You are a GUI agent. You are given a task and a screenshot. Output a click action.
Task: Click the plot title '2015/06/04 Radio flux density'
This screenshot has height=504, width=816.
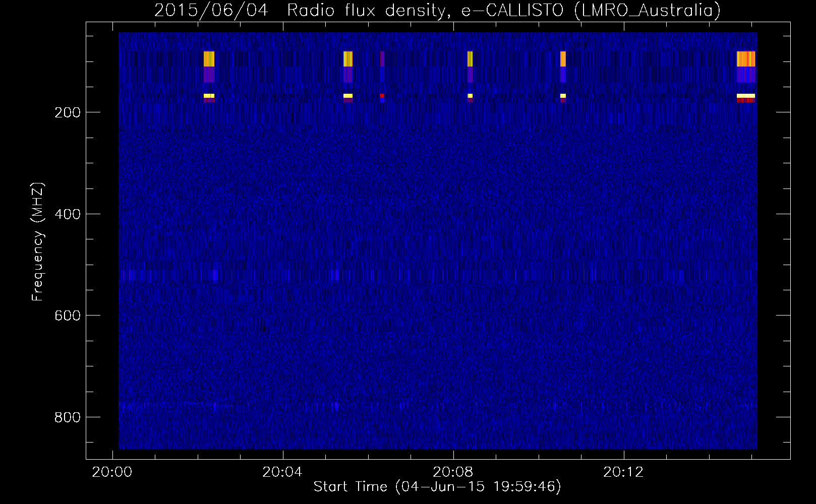click(x=303, y=10)
